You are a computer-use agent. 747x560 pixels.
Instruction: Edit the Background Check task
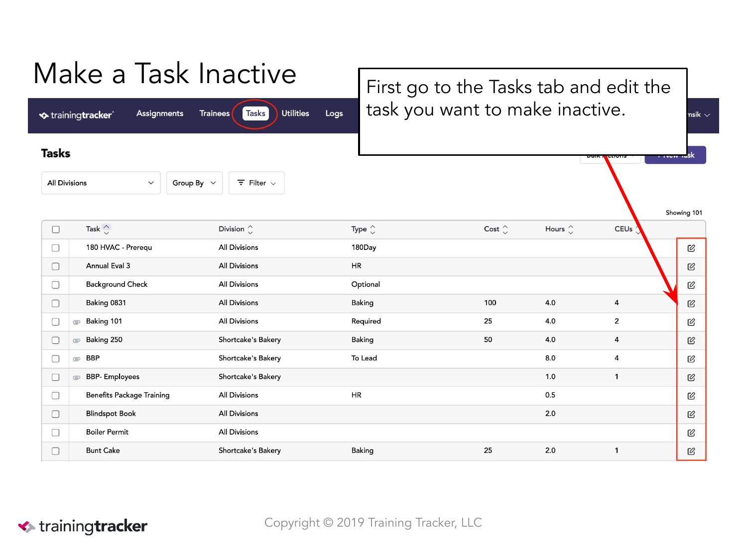tap(691, 285)
